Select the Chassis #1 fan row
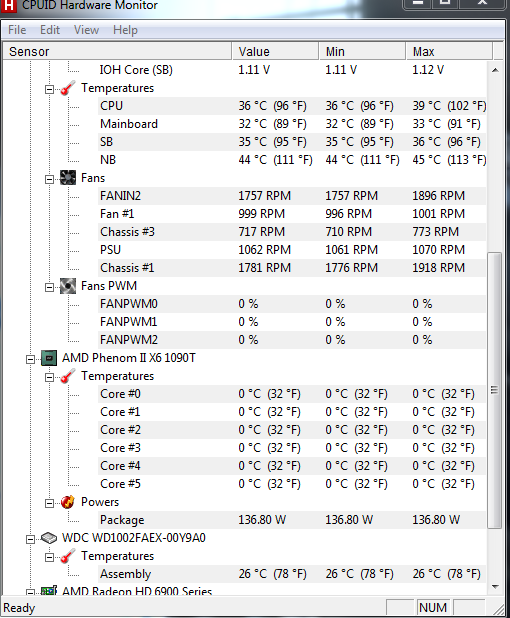This screenshot has height=618, width=510. coord(292,268)
